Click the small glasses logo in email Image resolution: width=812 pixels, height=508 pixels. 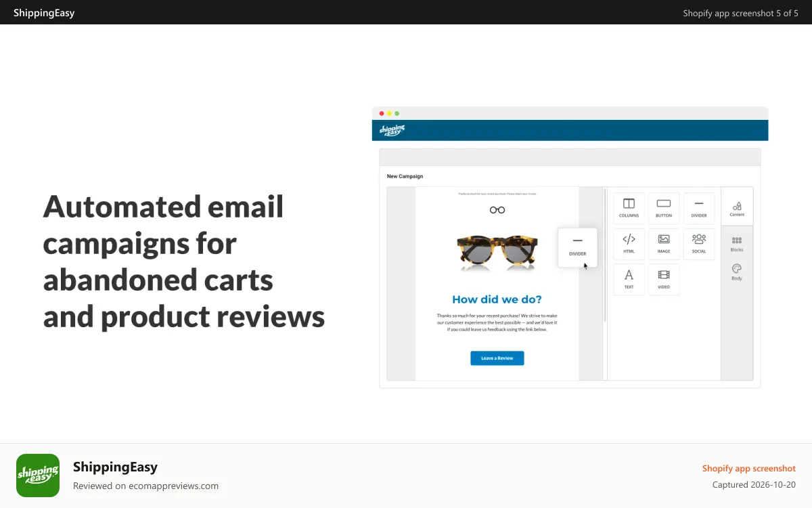coord(497,210)
